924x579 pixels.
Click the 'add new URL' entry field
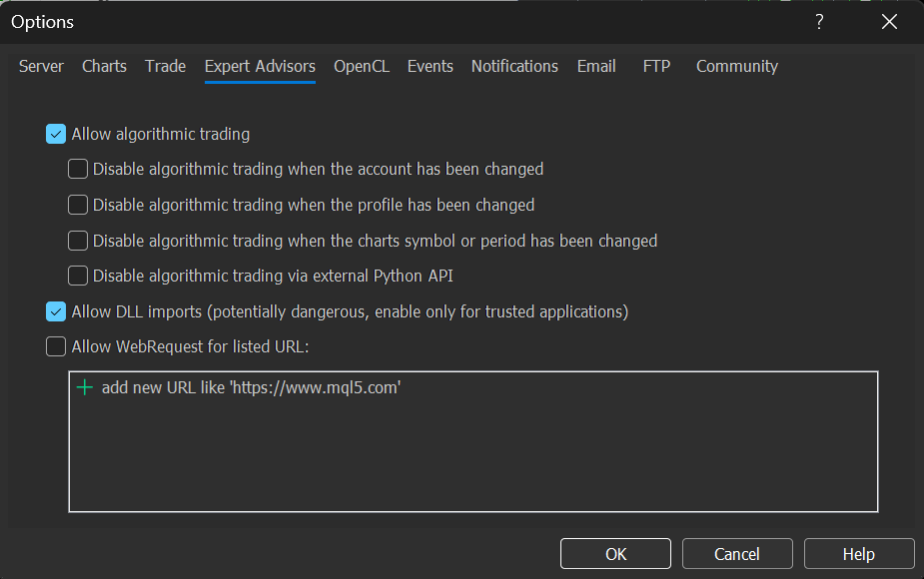[x=251, y=388]
